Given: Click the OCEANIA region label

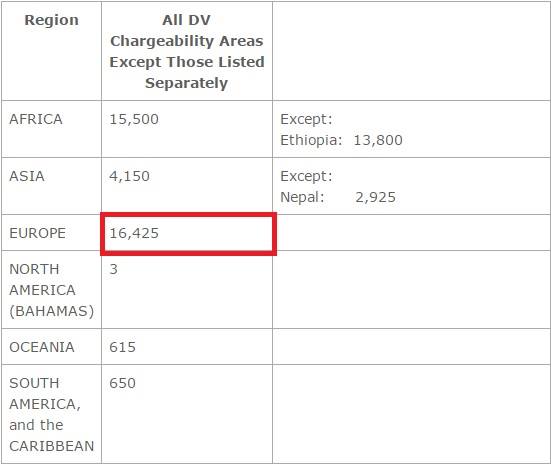Looking at the screenshot, I should click(42, 347).
